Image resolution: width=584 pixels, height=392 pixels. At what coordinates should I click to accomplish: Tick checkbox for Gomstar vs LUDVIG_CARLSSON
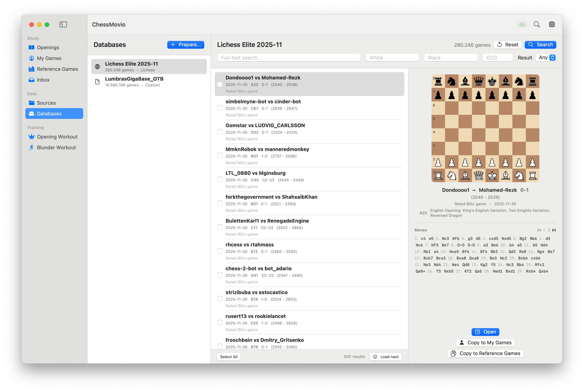tap(220, 132)
